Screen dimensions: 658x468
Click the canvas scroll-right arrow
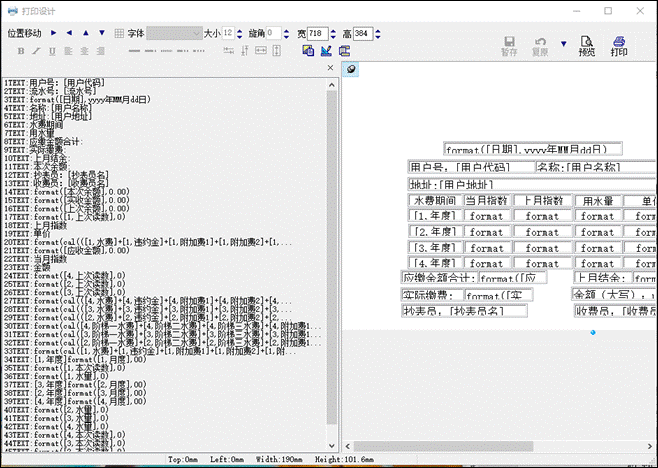650,446
